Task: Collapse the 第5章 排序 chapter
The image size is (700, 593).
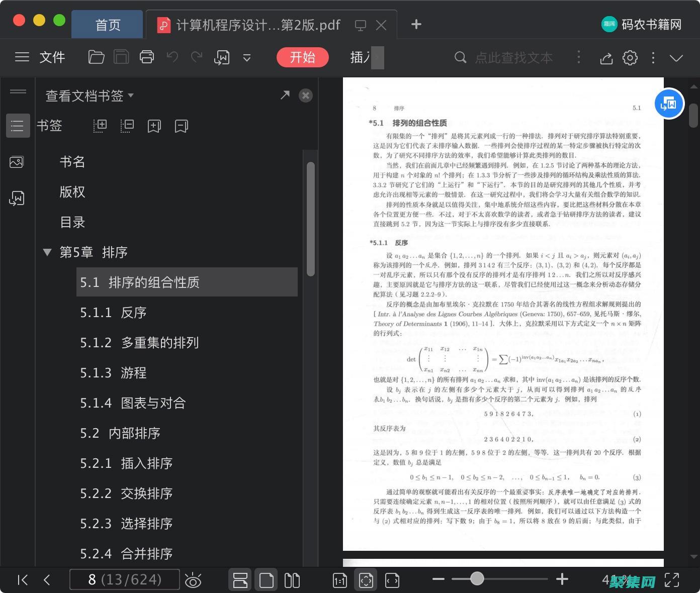Action: pyautogui.click(x=47, y=252)
